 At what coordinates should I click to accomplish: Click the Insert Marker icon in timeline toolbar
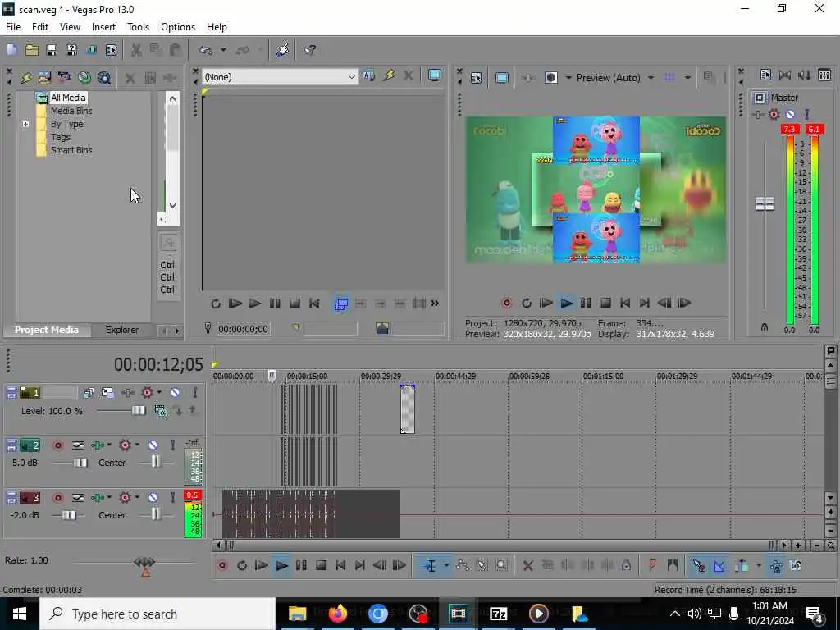point(652,565)
